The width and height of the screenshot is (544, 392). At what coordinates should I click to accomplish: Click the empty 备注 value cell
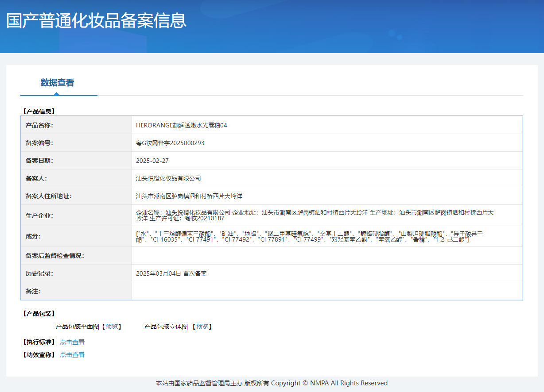pyautogui.click(x=326, y=291)
